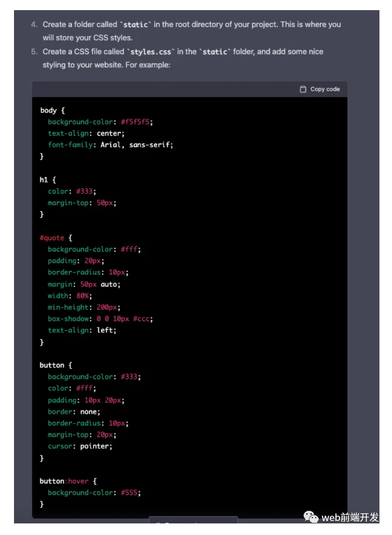Click the clipboard icon beside Copy code
The width and height of the screenshot is (392, 535).
303,89
